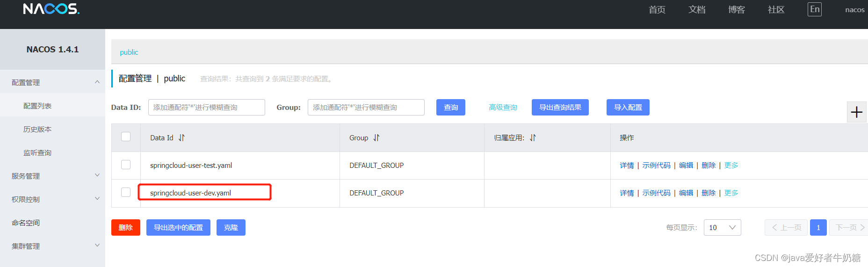
Task: Open 历史版本 in sidebar
Action: pos(37,129)
